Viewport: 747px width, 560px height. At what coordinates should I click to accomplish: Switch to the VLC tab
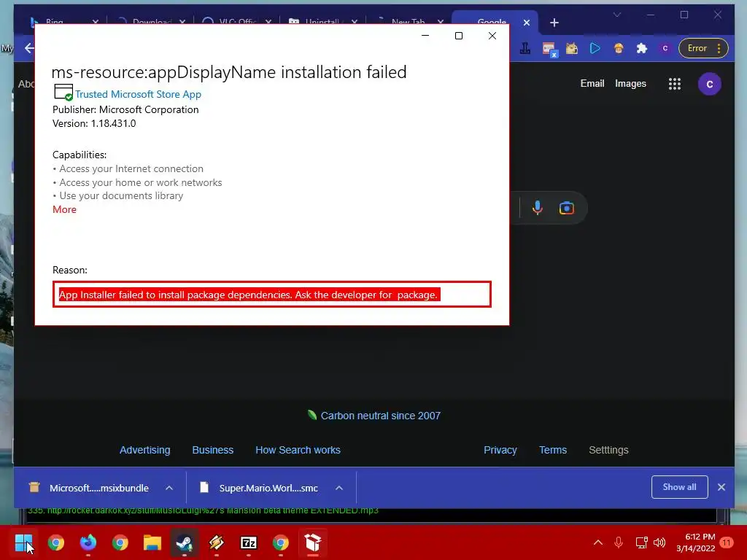coord(236,20)
